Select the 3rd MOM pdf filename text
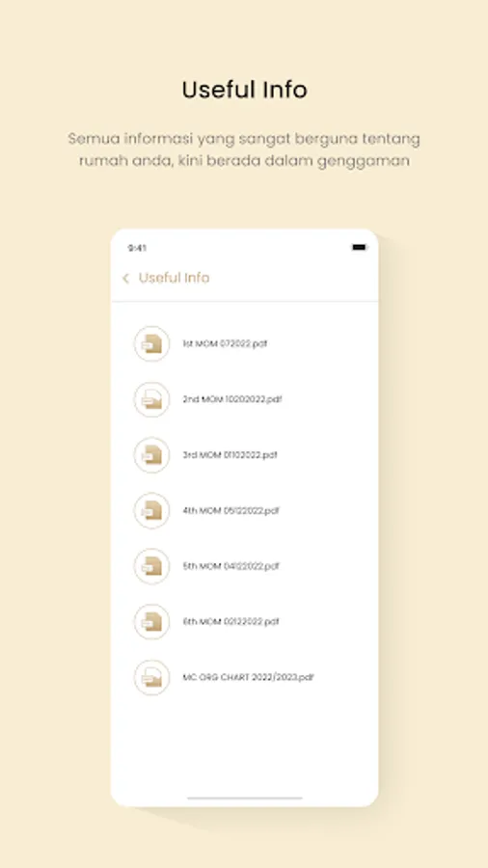This screenshot has width=488, height=868. [x=230, y=455]
